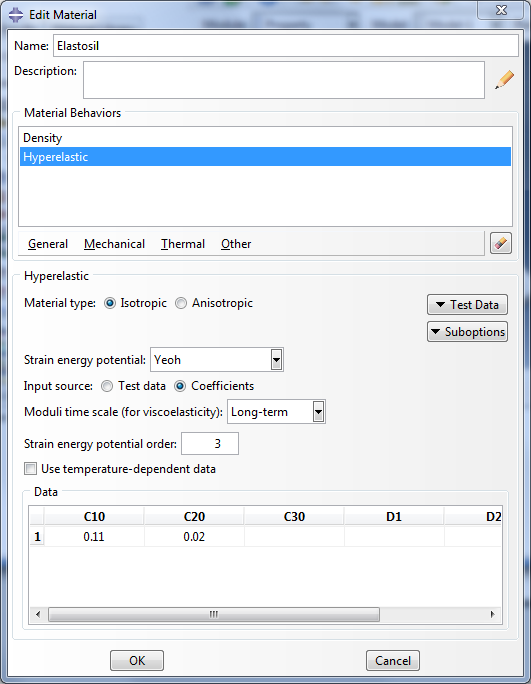Click the Cancel button
This screenshot has height=684, width=531.
pyautogui.click(x=393, y=660)
